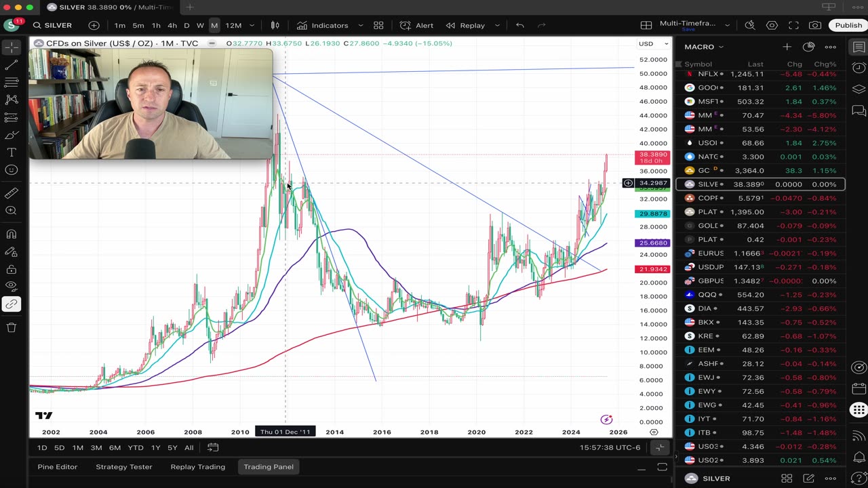This screenshot has height=488, width=868.
Task: Toggle magnet mode in left toolbar
Action: (x=11, y=235)
